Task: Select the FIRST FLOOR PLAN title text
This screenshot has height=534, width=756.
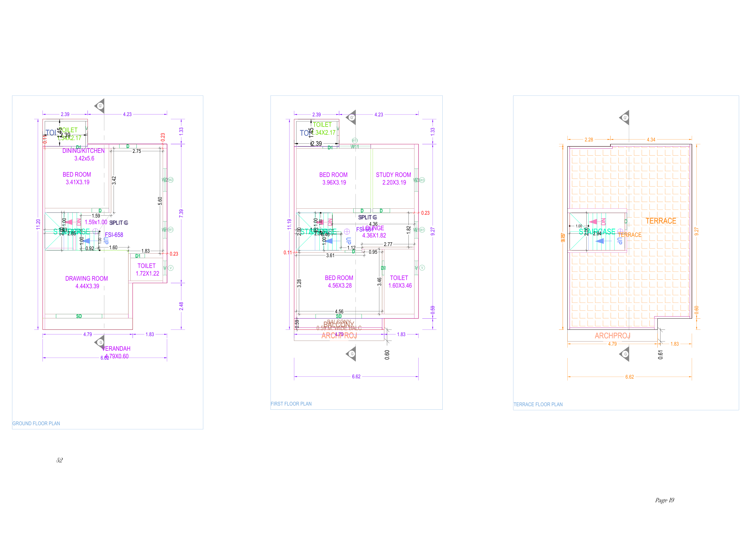Action: 291,404
